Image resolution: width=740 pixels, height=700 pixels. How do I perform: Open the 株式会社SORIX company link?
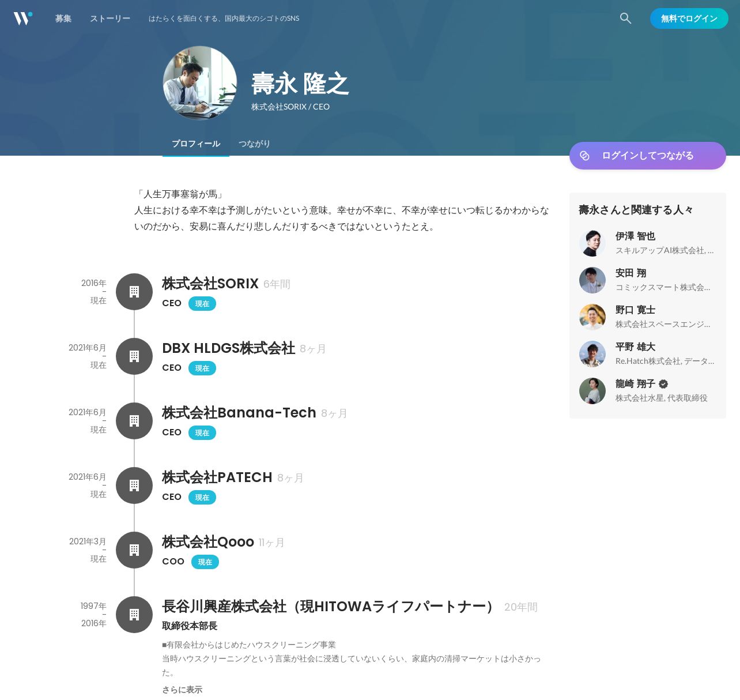click(x=210, y=284)
